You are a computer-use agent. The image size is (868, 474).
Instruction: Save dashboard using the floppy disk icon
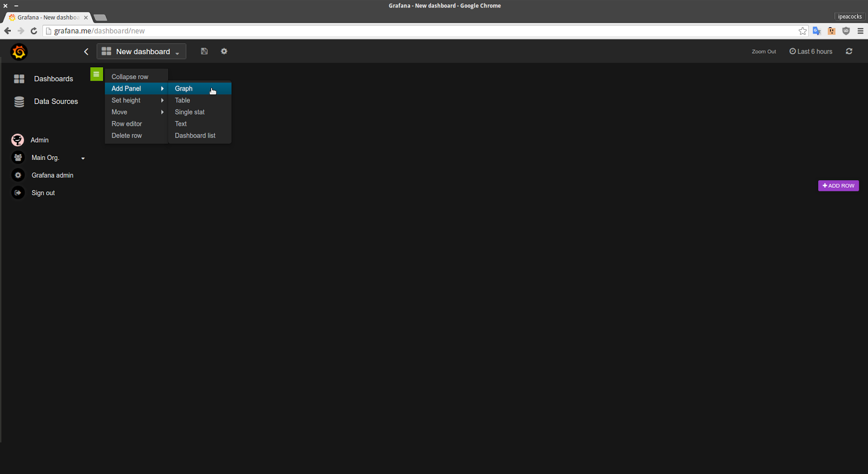(x=205, y=51)
